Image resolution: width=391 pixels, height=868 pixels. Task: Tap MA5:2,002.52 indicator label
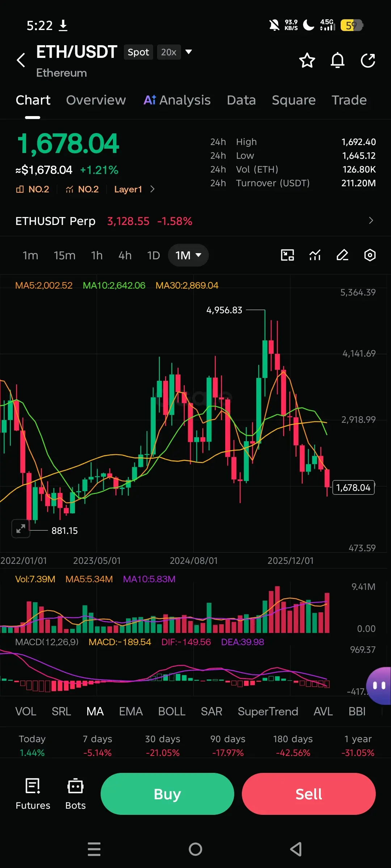(x=44, y=285)
